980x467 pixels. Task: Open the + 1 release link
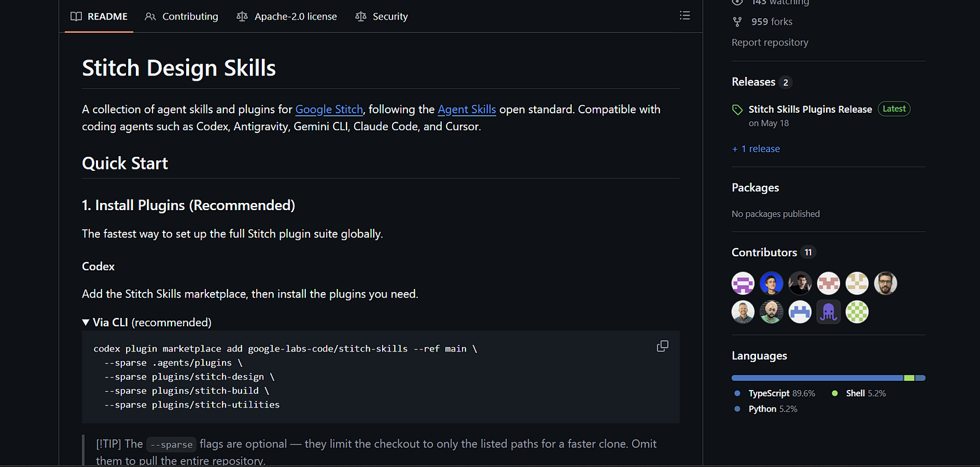tap(756, 148)
